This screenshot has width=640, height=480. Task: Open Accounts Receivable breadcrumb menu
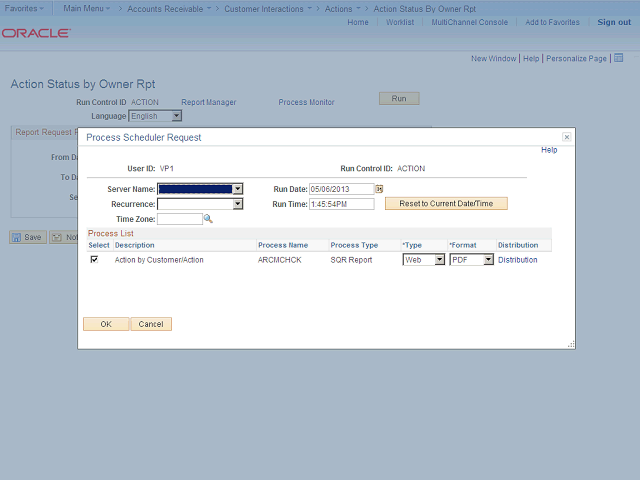click(x=169, y=9)
